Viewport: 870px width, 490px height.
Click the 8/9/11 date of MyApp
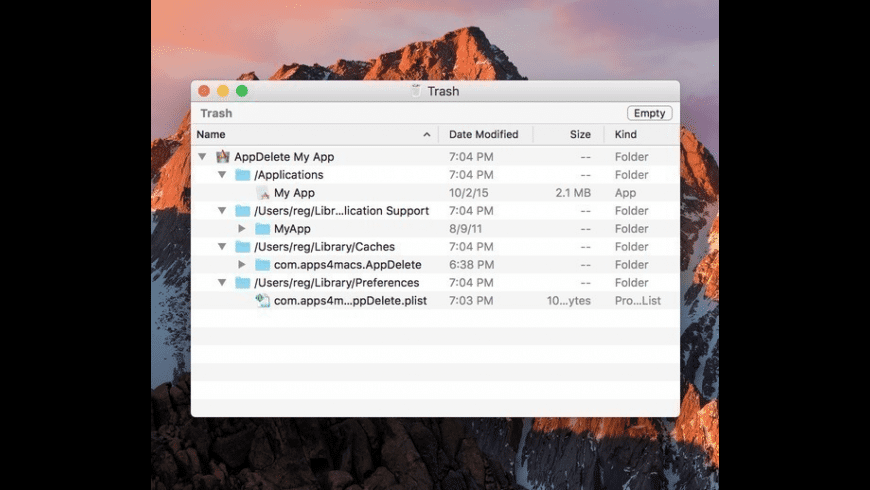pos(465,229)
